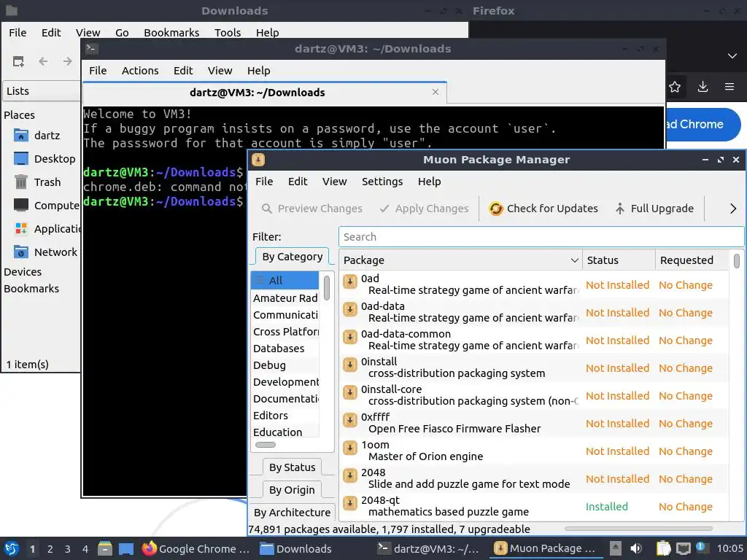Close the dartz@VM3 terminal tab

[x=436, y=92]
